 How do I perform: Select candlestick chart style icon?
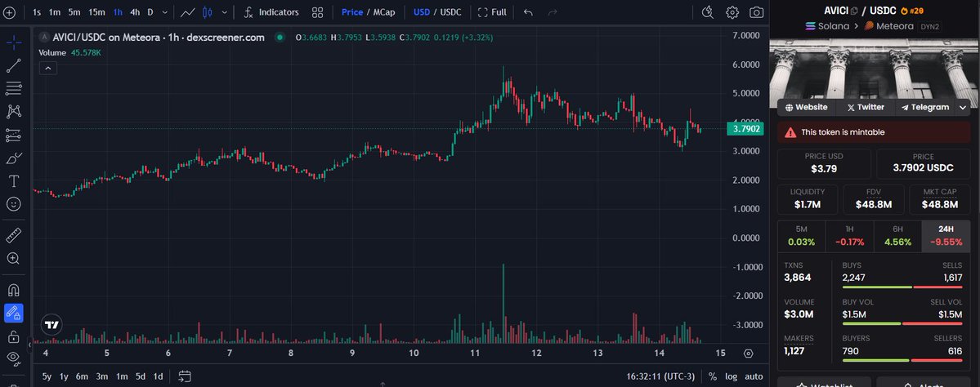pyautogui.click(x=208, y=12)
